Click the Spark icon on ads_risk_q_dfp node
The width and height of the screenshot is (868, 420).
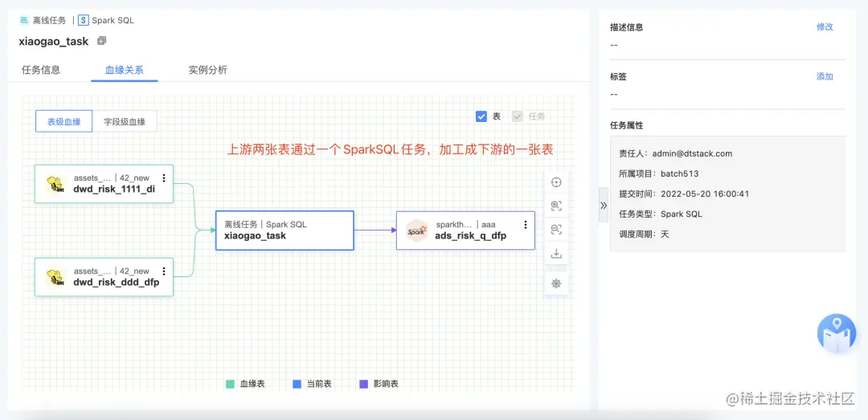416,230
